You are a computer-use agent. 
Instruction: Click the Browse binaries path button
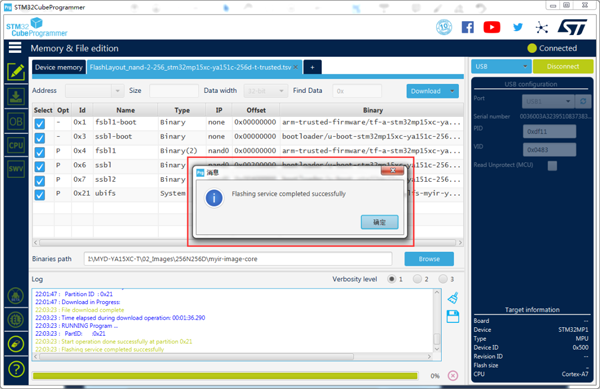[x=429, y=259]
